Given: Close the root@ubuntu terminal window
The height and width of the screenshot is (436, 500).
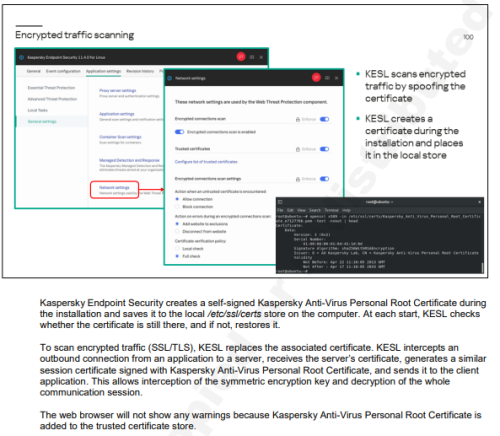Looking at the screenshot, I should 479,202.
